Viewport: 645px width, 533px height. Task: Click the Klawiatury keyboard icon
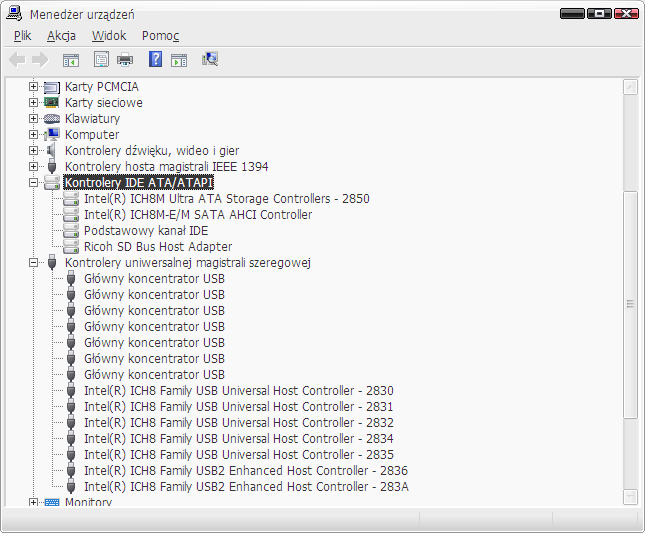click(52, 118)
